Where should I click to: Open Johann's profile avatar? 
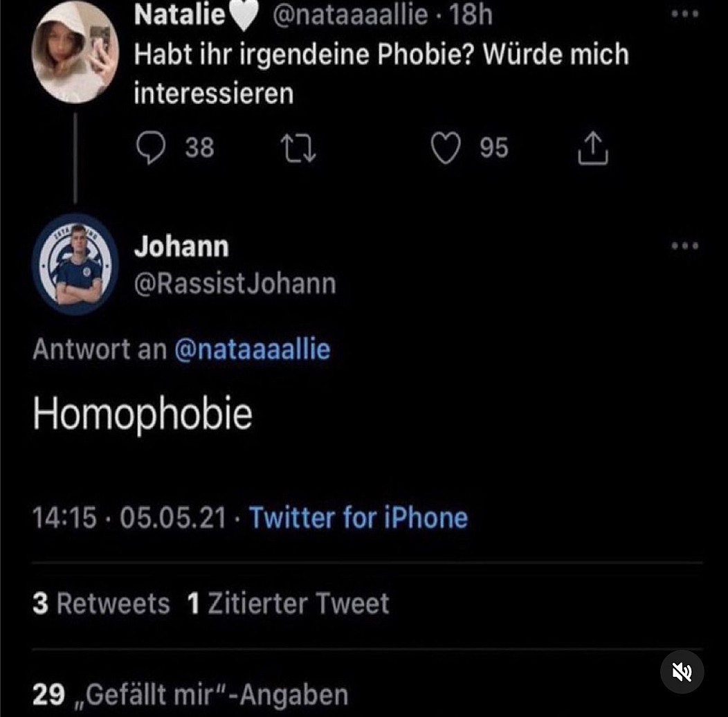76,264
